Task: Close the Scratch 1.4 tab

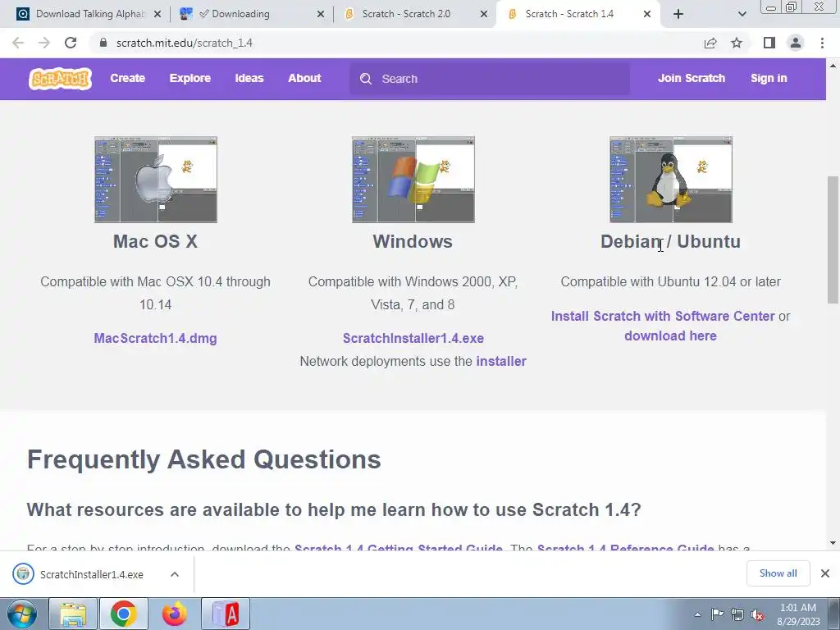Action: tap(647, 14)
